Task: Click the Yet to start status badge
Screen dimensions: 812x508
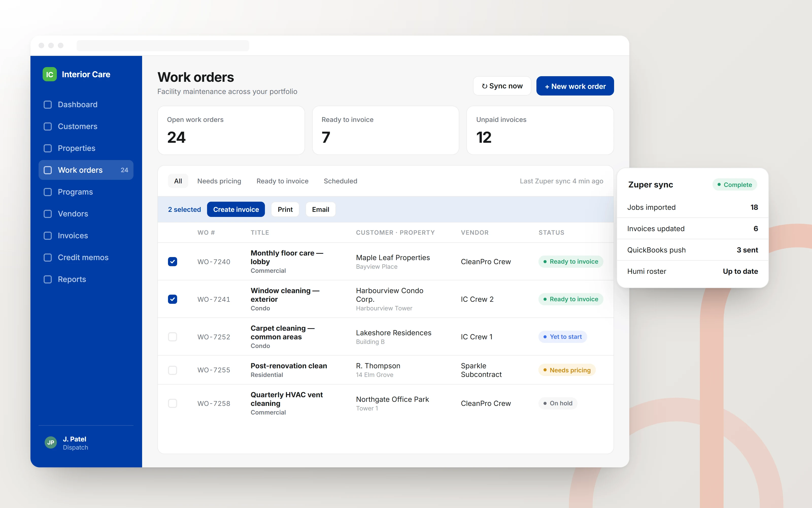Action: click(x=562, y=337)
